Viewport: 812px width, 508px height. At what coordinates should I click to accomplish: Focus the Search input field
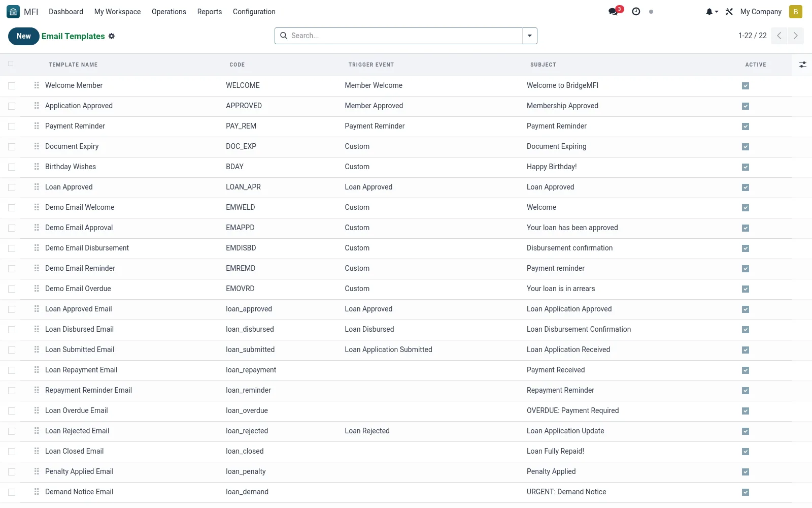coord(405,36)
